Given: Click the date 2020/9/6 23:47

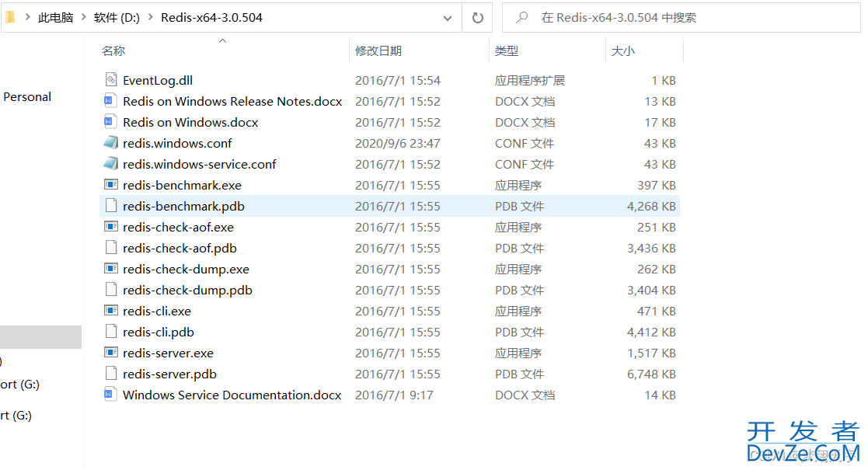Looking at the screenshot, I should click(x=397, y=144).
